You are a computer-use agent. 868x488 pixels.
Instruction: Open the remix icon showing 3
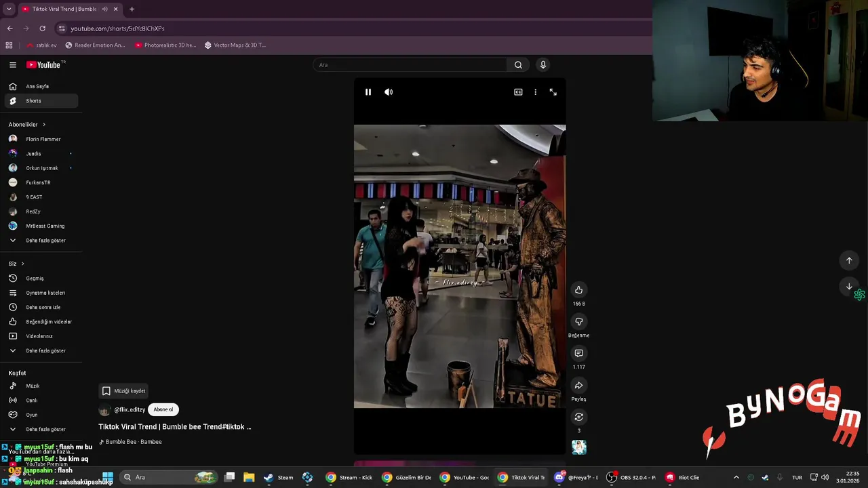point(578,417)
